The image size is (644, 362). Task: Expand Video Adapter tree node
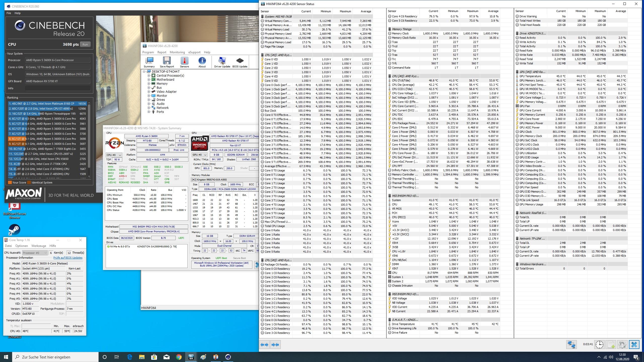point(149,92)
